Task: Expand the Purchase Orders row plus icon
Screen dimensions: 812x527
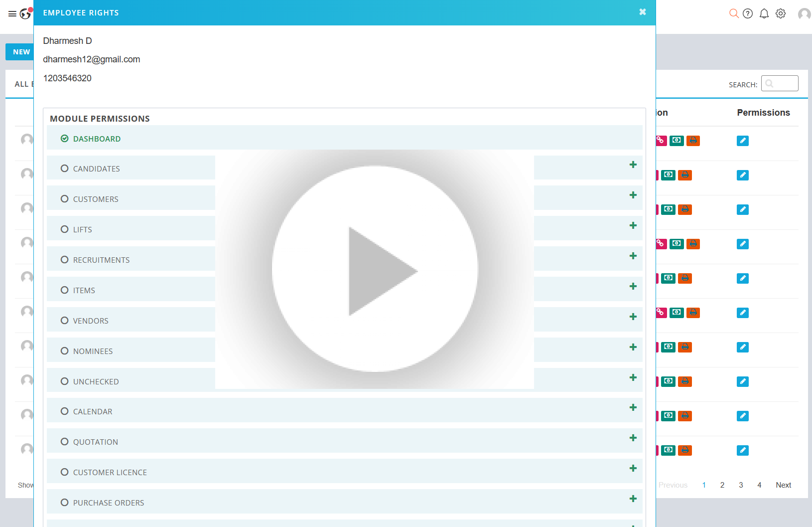Action: click(633, 499)
